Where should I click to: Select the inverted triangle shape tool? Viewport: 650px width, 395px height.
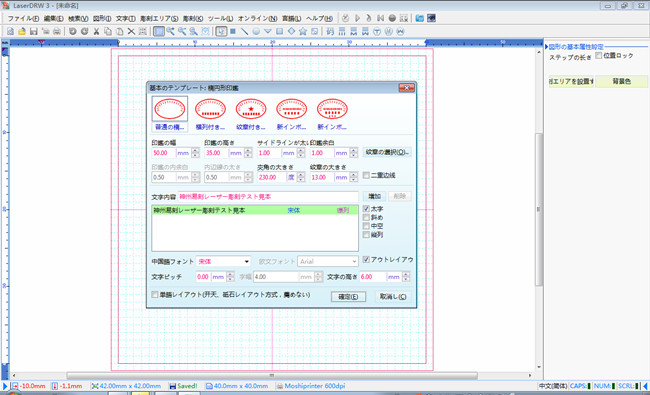(268, 32)
